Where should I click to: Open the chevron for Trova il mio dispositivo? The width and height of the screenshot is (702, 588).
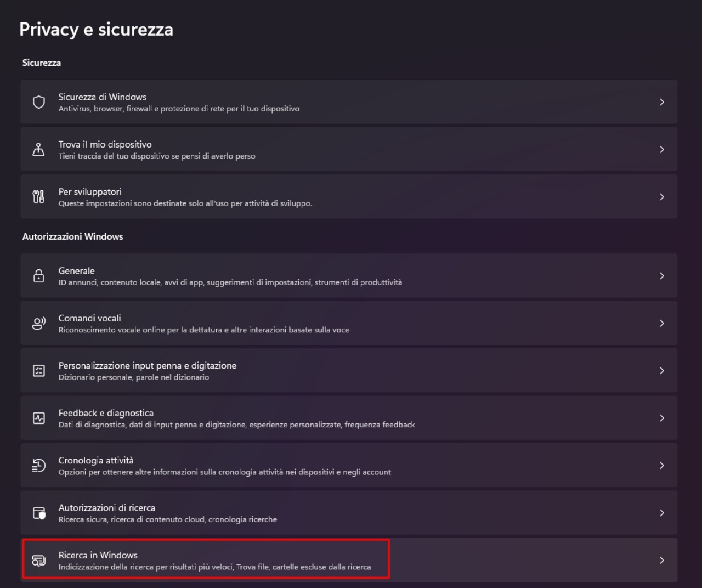pos(662,149)
